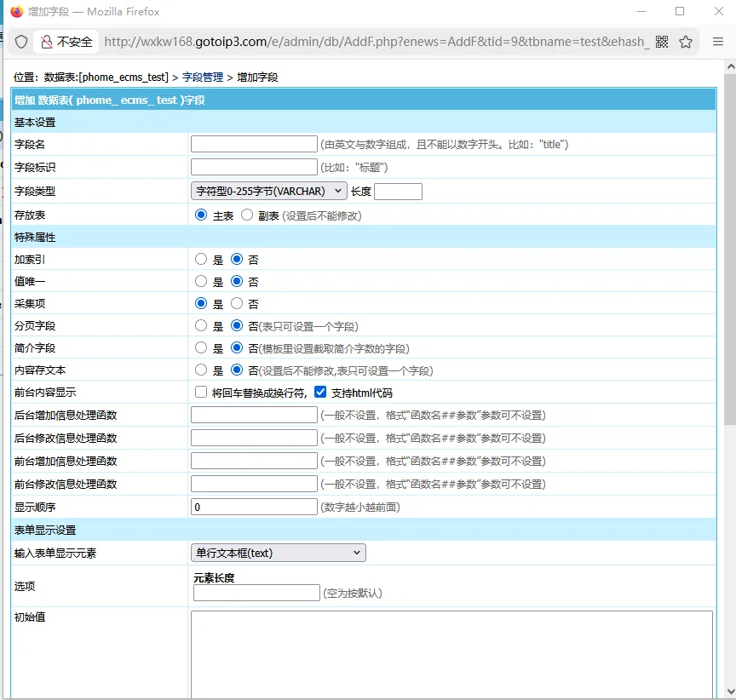Screen dimensions: 736x700
Task: Open the 字段管理 breadcrumb link
Action: (x=202, y=77)
